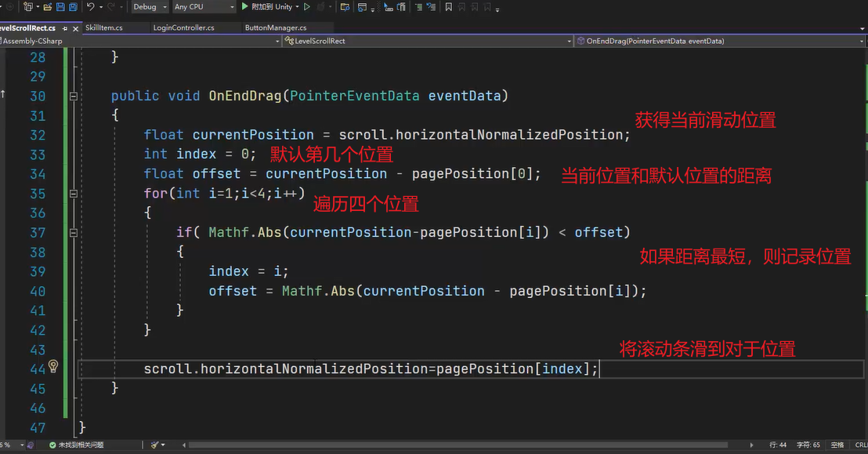This screenshot has height=454, width=868.
Task: Click the code cleanup broom icon
Action: point(155,445)
